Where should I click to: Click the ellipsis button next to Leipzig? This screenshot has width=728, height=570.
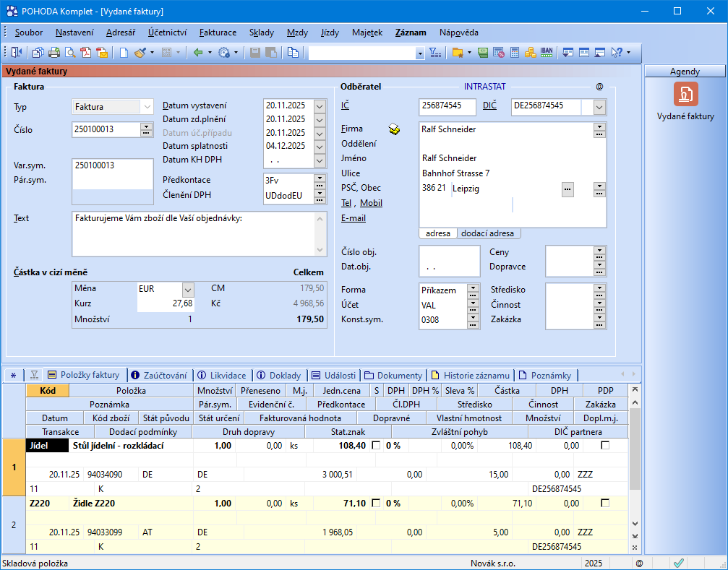tap(568, 189)
